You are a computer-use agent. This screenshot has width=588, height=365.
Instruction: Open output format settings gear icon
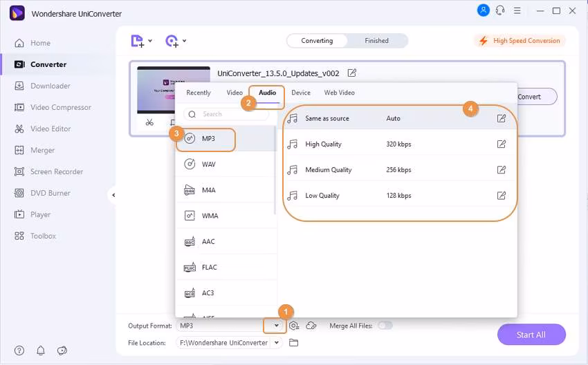point(294,326)
